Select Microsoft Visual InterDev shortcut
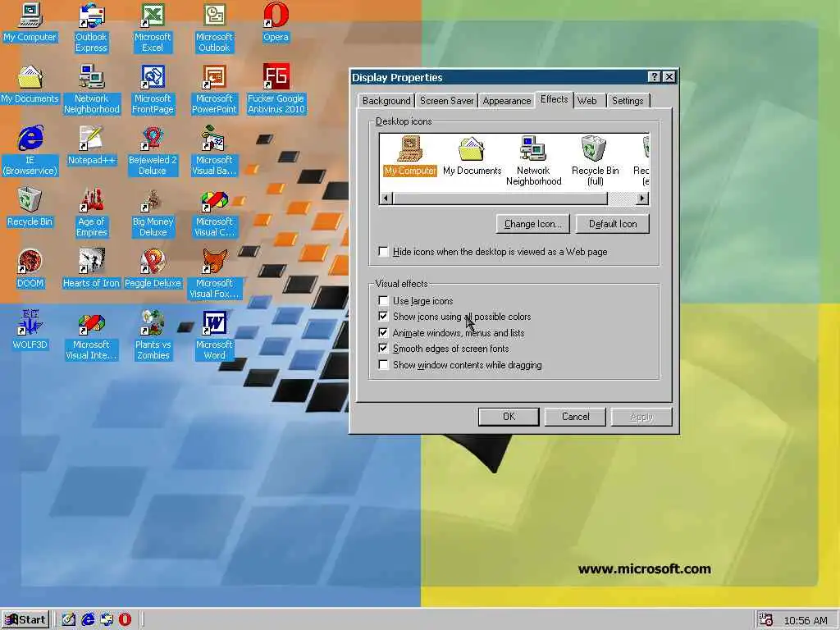Image resolution: width=840 pixels, height=630 pixels. point(91,336)
